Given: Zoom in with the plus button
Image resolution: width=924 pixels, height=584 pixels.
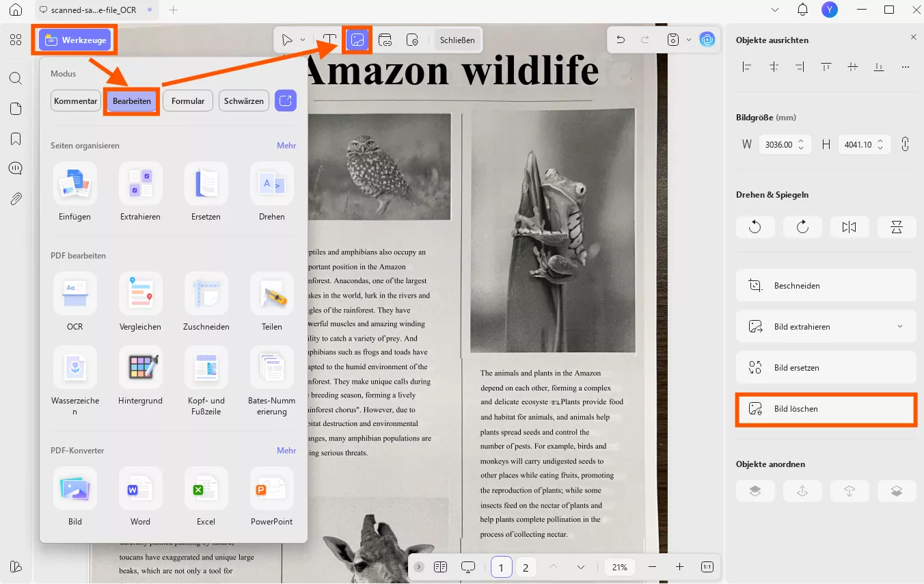Looking at the screenshot, I should (x=679, y=567).
